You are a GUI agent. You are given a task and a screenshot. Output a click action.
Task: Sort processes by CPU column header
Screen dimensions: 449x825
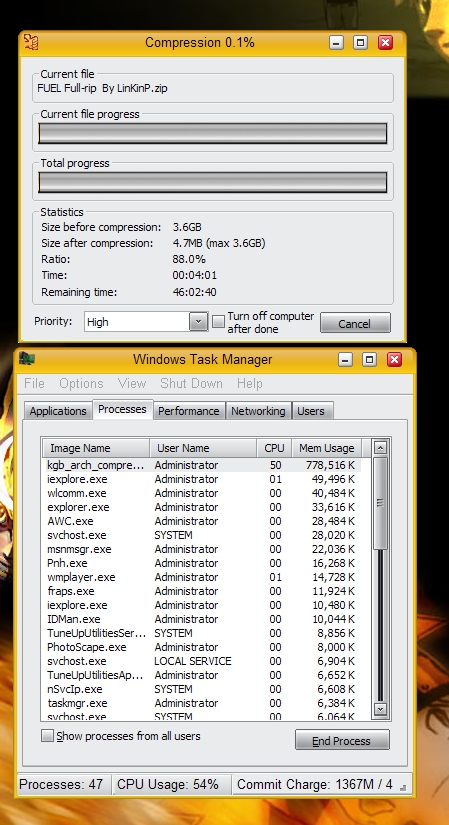pyautogui.click(x=274, y=448)
